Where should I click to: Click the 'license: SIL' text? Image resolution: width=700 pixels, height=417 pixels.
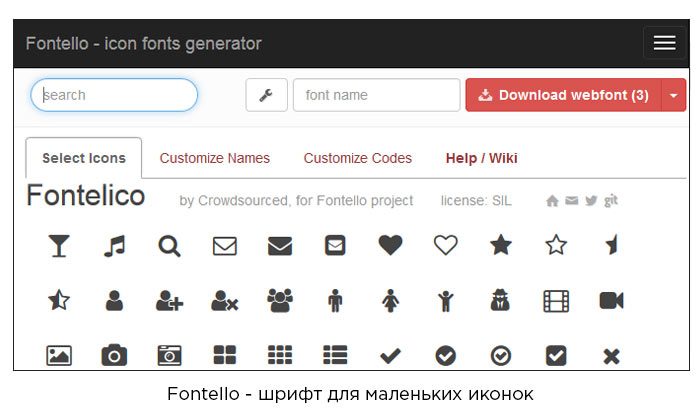[476, 201]
